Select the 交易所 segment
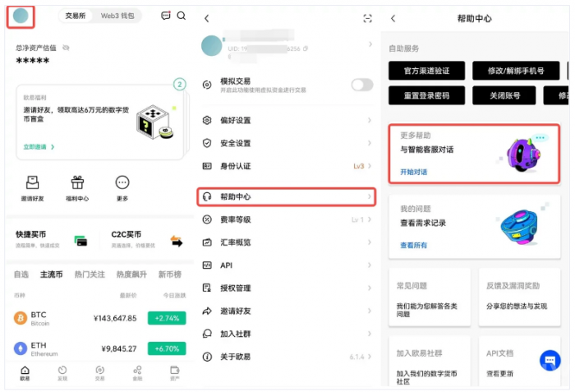 coord(76,16)
